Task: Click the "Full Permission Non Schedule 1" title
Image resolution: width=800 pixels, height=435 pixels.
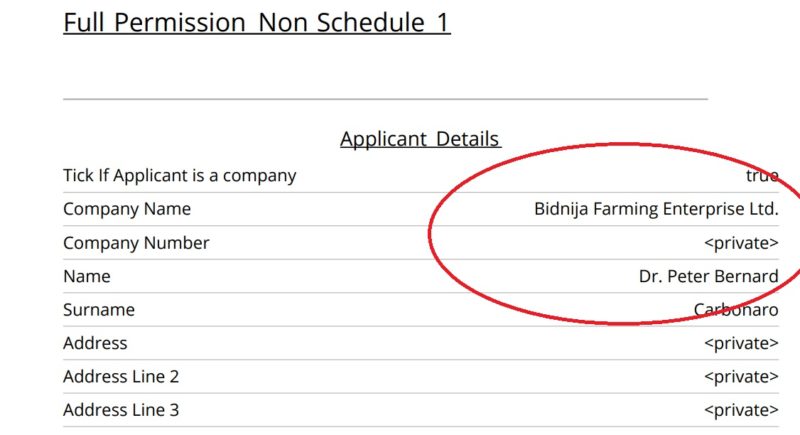Action: coord(256,22)
